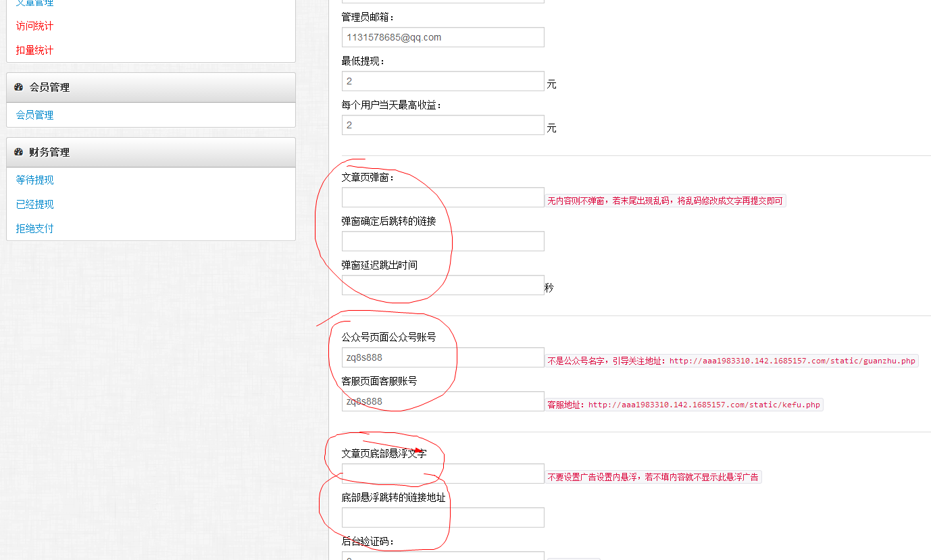Viewport: 931px width, 560px height.
Task: Click the kefu.php 客服地址 hint
Action: (x=684, y=405)
